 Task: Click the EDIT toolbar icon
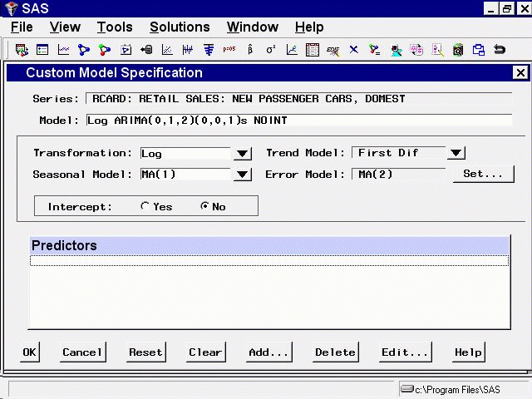[332, 51]
